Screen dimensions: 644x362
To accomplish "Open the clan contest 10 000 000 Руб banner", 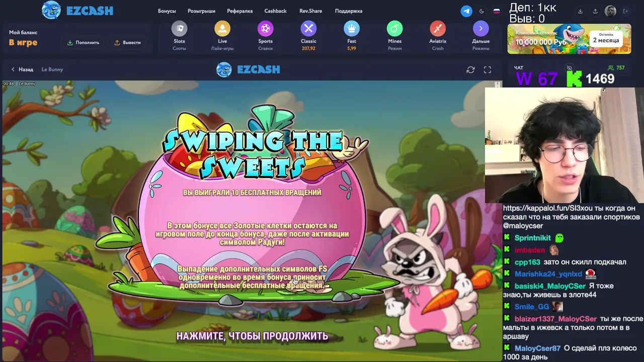I will pyautogui.click(x=569, y=39).
